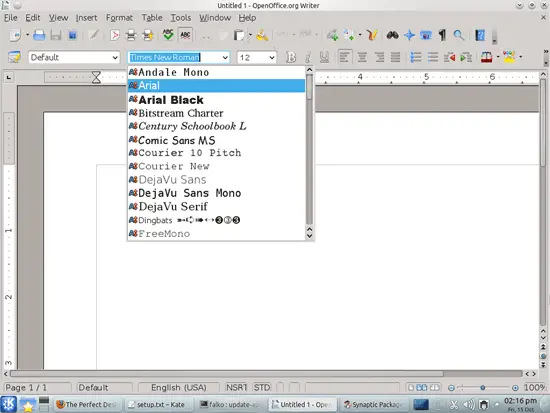Image resolution: width=550 pixels, height=413 pixels.
Task: Insert a Hyperlink via toolbar icon
Action: pyautogui.click(x=332, y=35)
